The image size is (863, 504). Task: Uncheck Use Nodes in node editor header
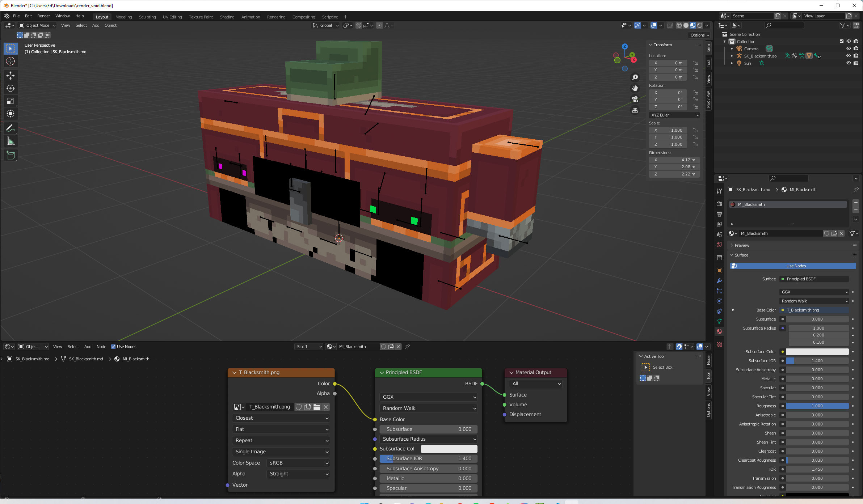click(x=113, y=347)
